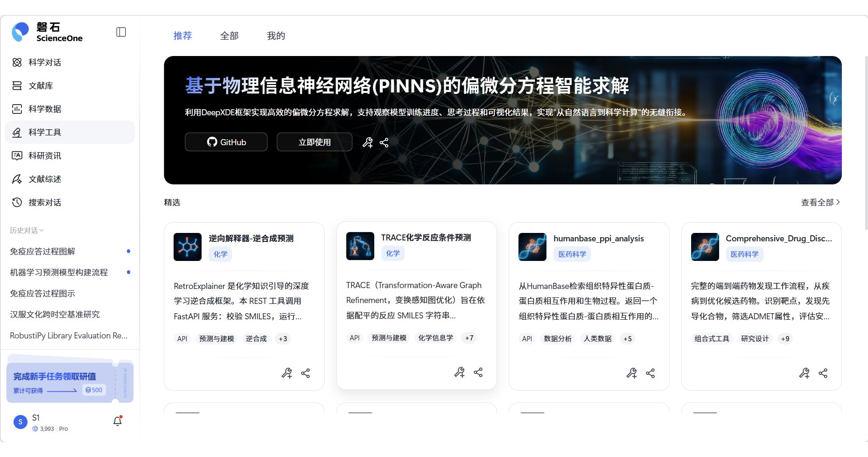
Task: Share icon on 逆向解释器 card
Action: tap(306, 373)
